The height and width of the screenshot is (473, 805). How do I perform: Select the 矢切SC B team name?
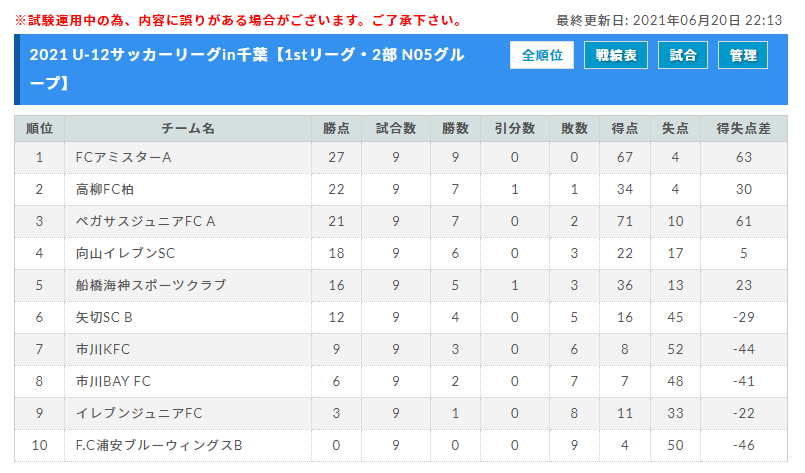[x=104, y=317]
